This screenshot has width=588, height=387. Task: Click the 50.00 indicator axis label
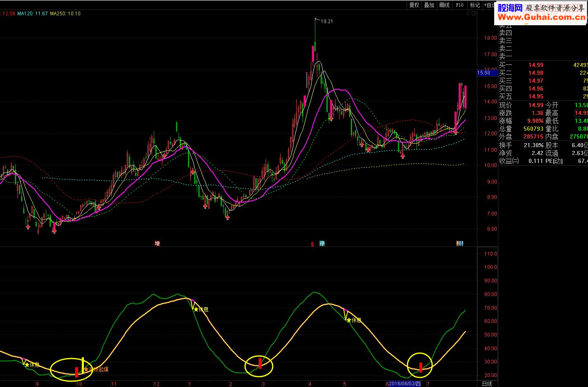pos(490,335)
